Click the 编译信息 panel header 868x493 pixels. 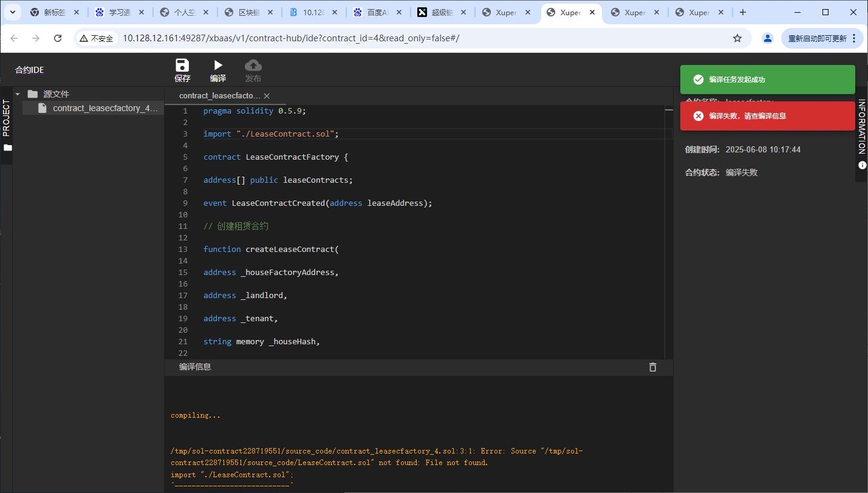[x=195, y=367]
